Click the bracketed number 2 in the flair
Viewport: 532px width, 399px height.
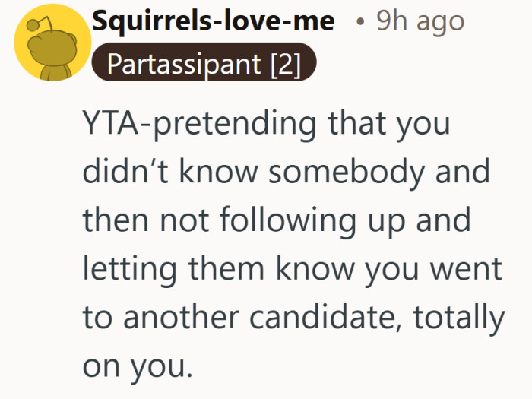pyautogui.click(x=286, y=65)
